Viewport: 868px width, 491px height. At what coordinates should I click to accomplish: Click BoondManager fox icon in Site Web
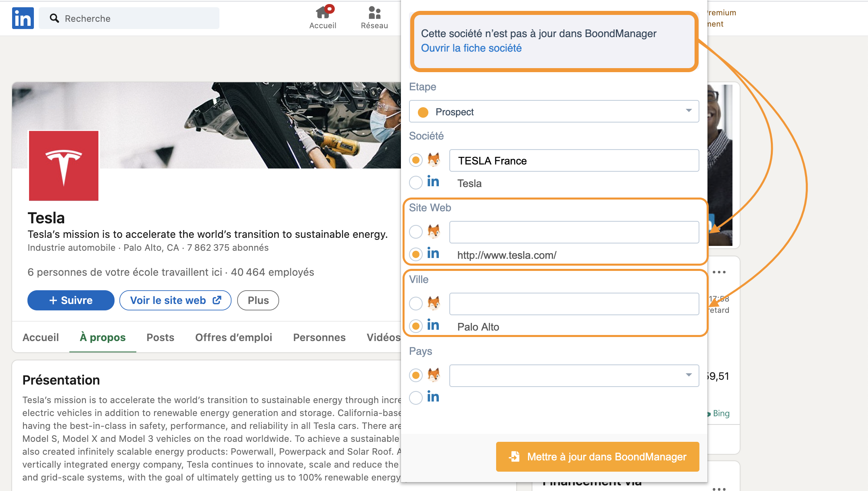pyautogui.click(x=434, y=232)
